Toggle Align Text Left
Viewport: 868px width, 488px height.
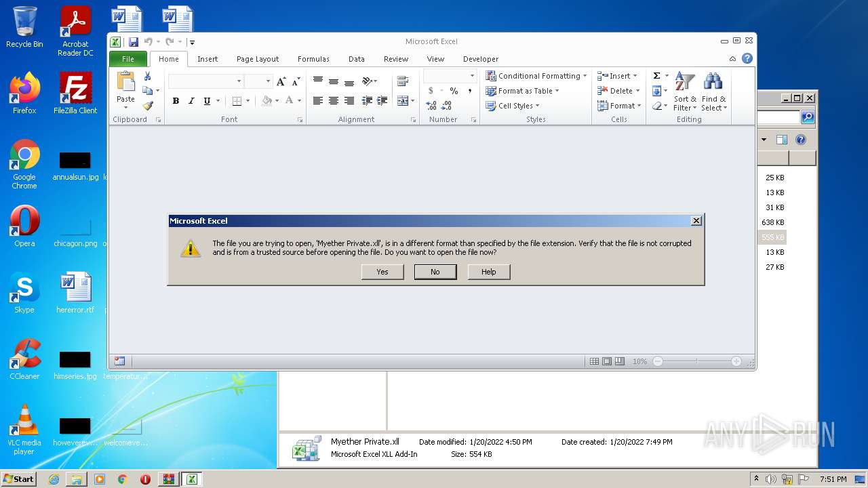pyautogui.click(x=317, y=101)
